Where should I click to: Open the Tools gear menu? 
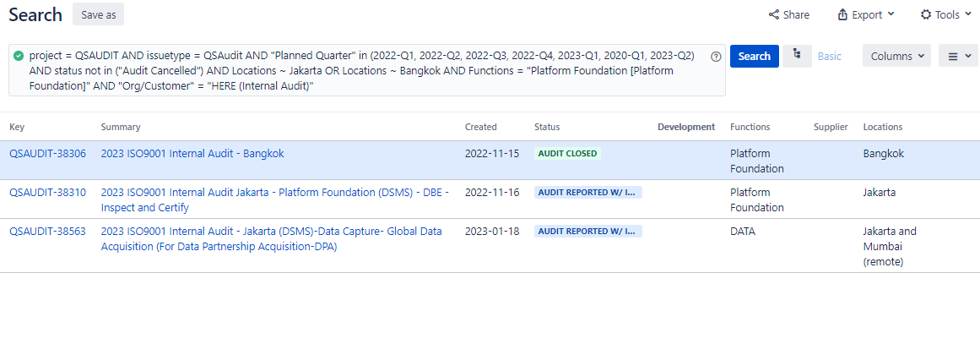(x=945, y=14)
